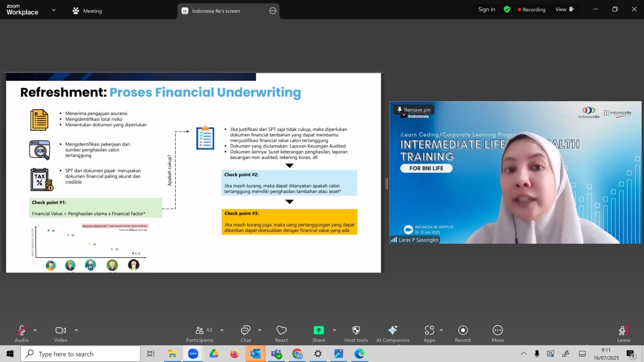Click the Sign in button

(487, 9)
